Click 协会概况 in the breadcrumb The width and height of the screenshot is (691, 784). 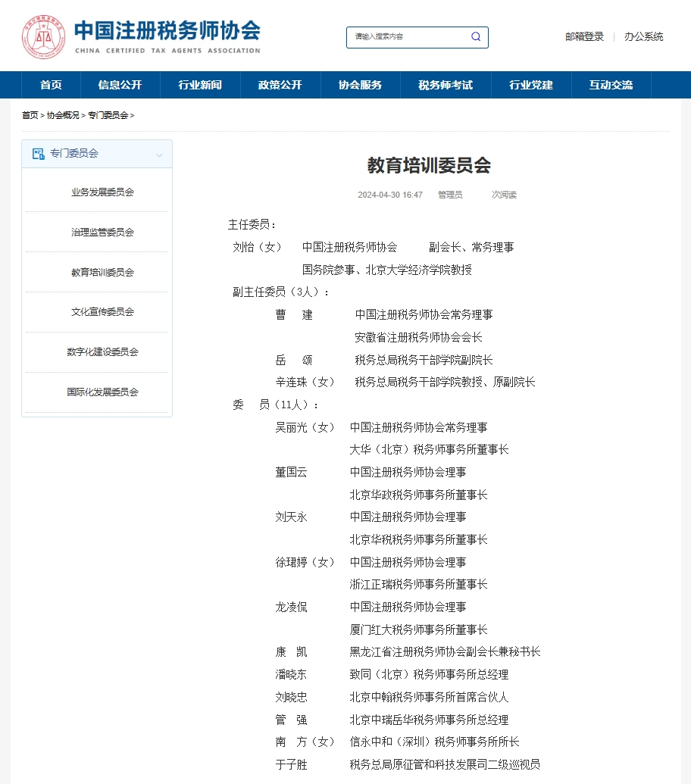pyautogui.click(x=63, y=116)
